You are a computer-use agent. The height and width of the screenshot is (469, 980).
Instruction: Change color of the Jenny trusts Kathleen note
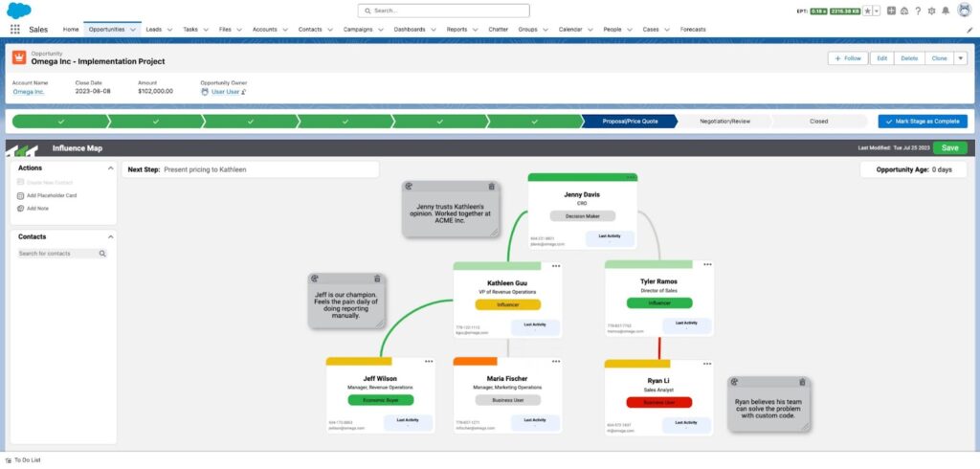click(409, 187)
